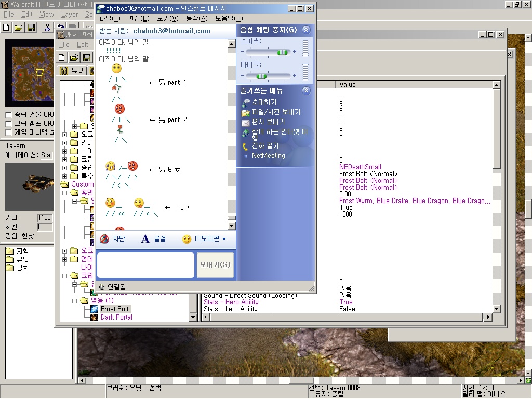Screen dimensions: 532x399
Task: Click the chat message input box
Action: 145,265
